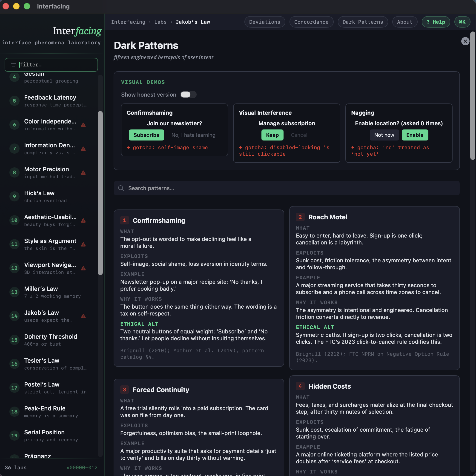Open the Deviations tab
The image size is (476, 476).
(x=264, y=22)
